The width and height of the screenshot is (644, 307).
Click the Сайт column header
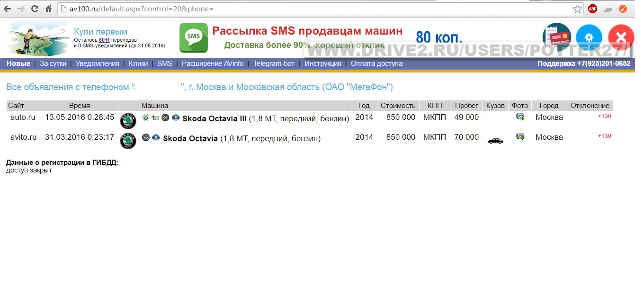pyautogui.click(x=24, y=106)
